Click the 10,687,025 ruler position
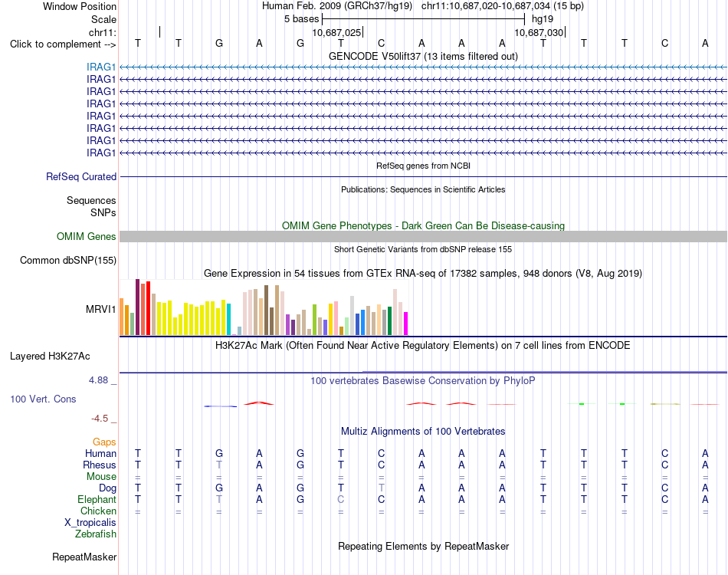The width and height of the screenshot is (728, 575). pos(336,32)
